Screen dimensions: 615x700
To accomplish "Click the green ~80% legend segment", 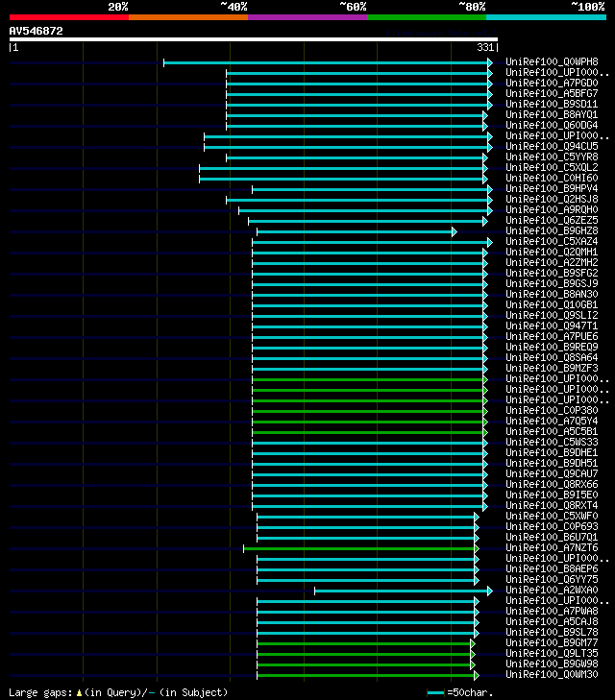I will coord(427,17).
